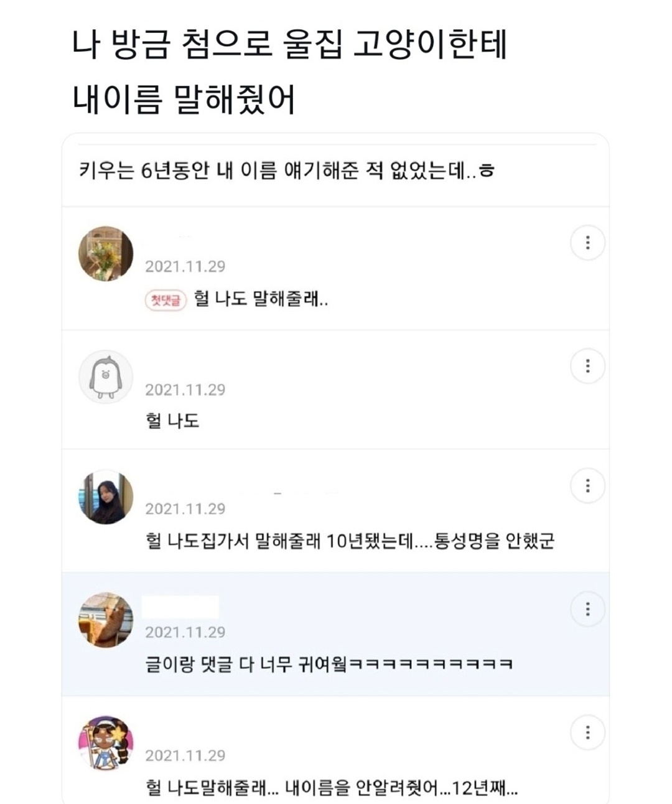Click the post body text '키우는 6년동안'
The width and height of the screenshot is (672, 804).
click(x=286, y=170)
